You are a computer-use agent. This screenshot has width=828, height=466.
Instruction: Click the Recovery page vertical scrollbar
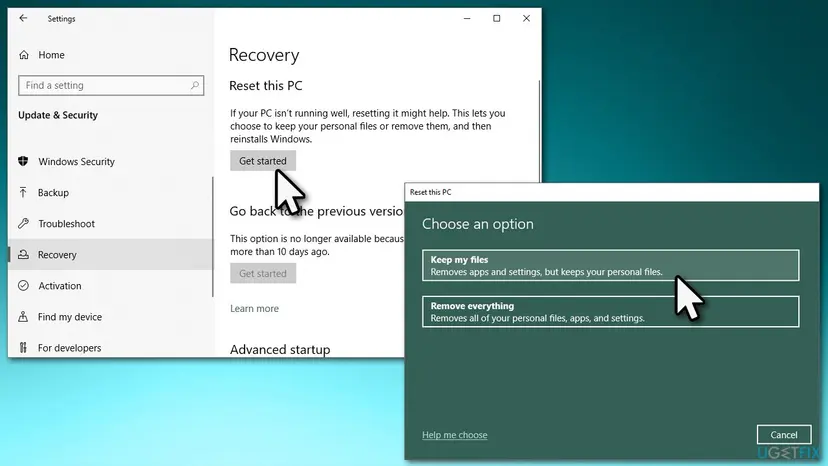[540, 131]
